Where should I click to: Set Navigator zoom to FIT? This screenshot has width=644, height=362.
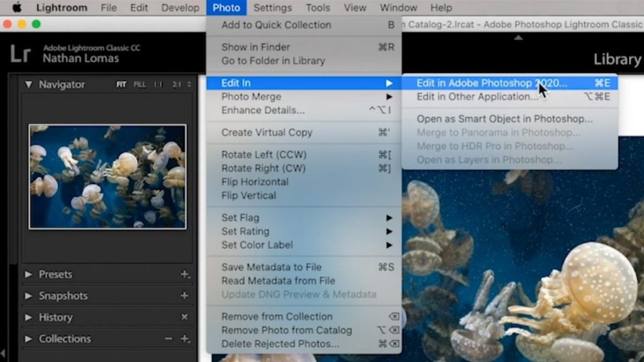coord(121,85)
